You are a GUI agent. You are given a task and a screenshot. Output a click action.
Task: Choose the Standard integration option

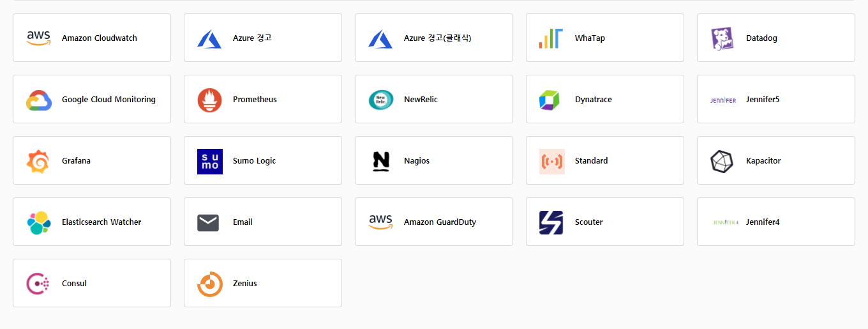(x=604, y=160)
